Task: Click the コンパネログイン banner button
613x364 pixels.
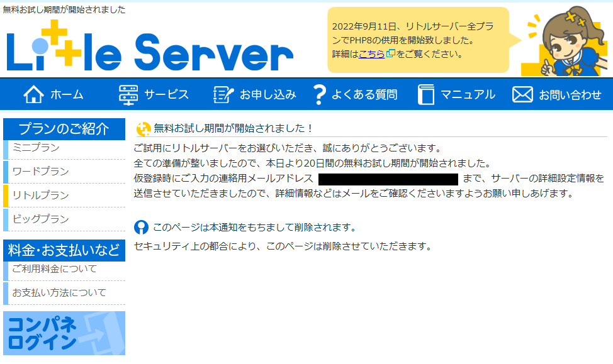Action: (x=64, y=333)
